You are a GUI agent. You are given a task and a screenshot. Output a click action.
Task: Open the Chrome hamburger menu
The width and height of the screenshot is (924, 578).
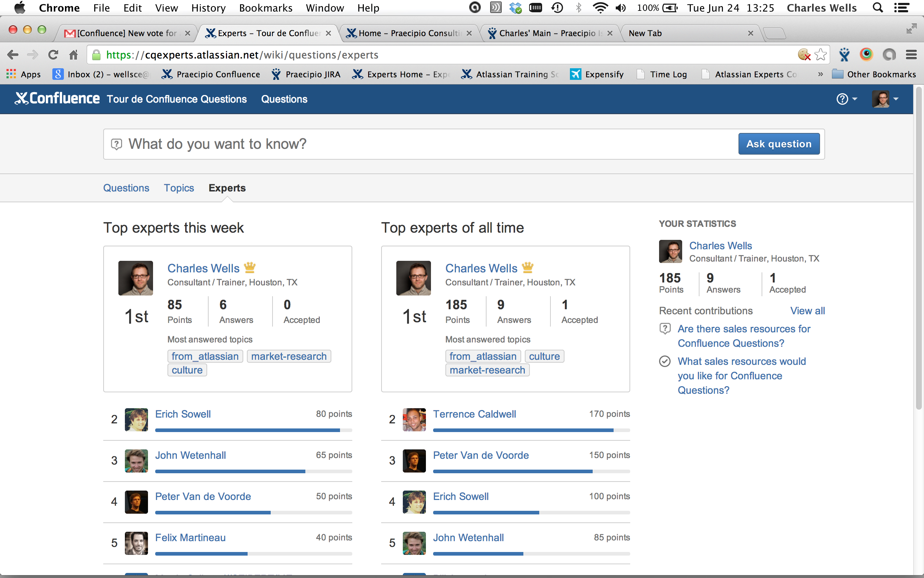(911, 55)
